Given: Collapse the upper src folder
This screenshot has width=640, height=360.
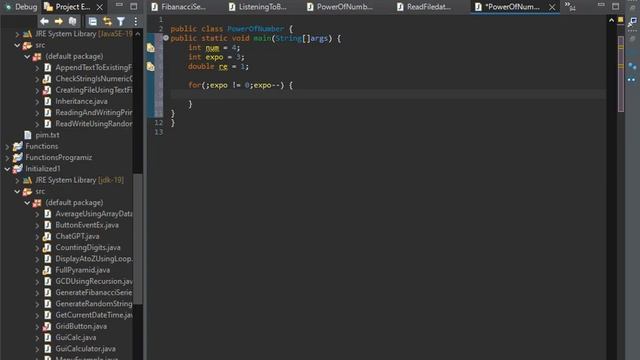Looking at the screenshot, I should (x=17, y=45).
